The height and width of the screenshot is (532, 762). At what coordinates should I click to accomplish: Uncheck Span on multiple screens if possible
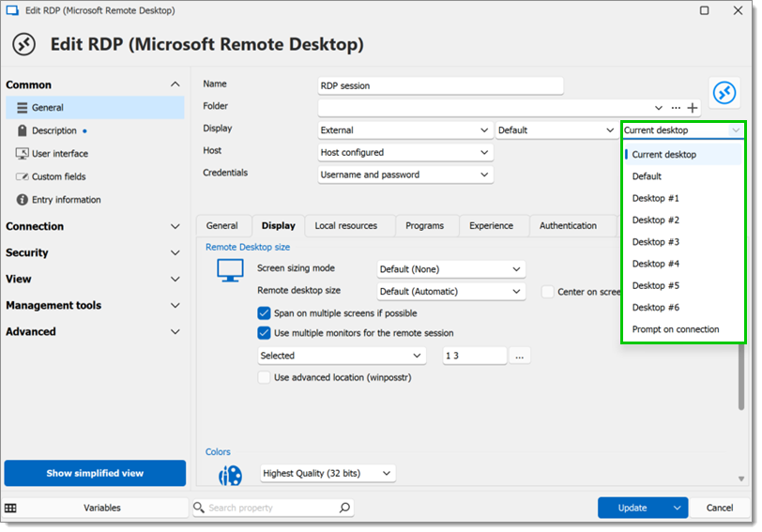point(264,312)
